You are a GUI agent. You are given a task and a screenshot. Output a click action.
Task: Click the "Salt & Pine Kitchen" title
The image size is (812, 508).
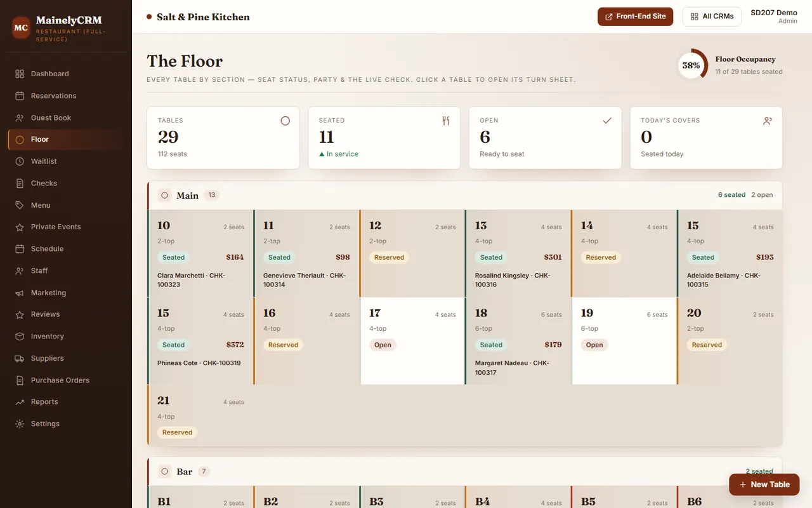tap(203, 17)
